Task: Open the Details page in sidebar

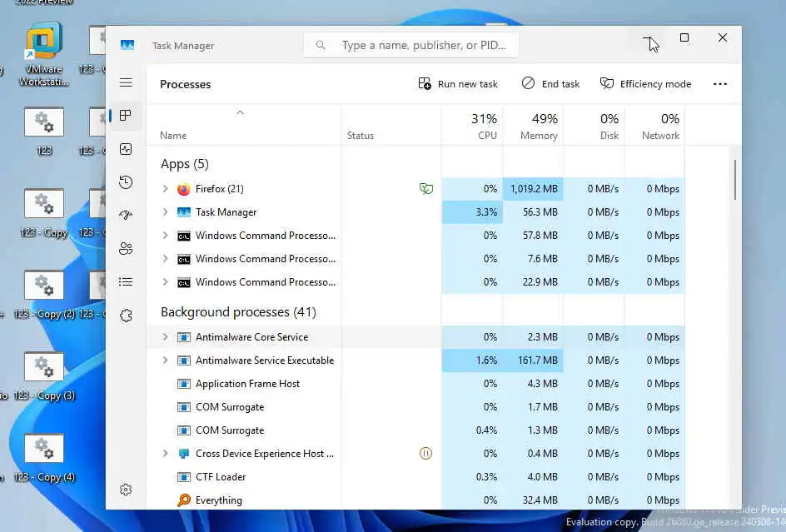Action: point(126,281)
